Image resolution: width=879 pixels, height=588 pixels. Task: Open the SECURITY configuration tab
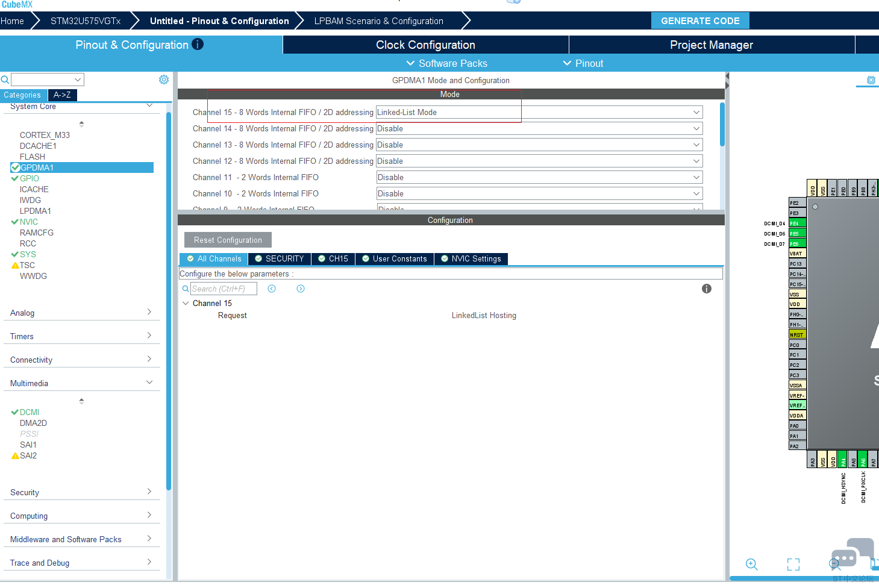[279, 258]
